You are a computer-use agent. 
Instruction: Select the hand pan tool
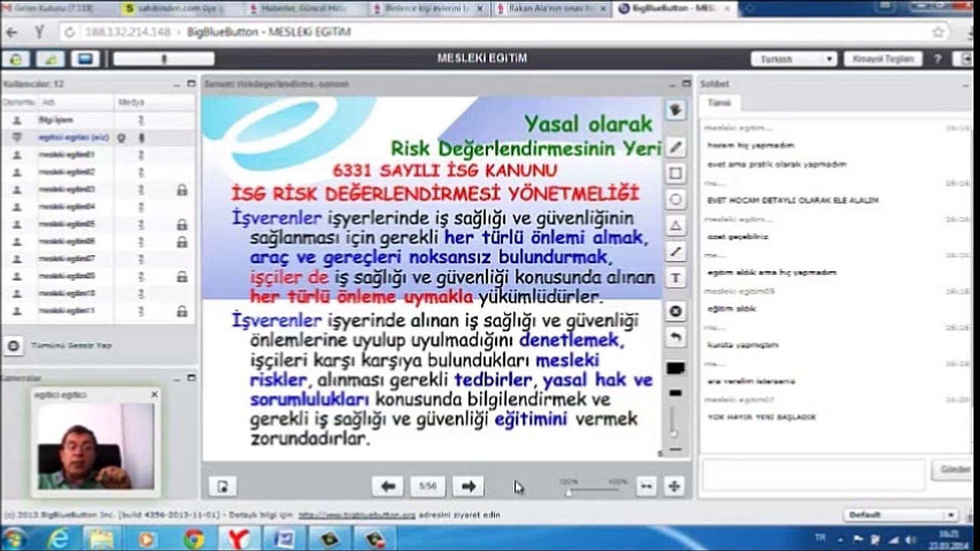click(x=676, y=111)
